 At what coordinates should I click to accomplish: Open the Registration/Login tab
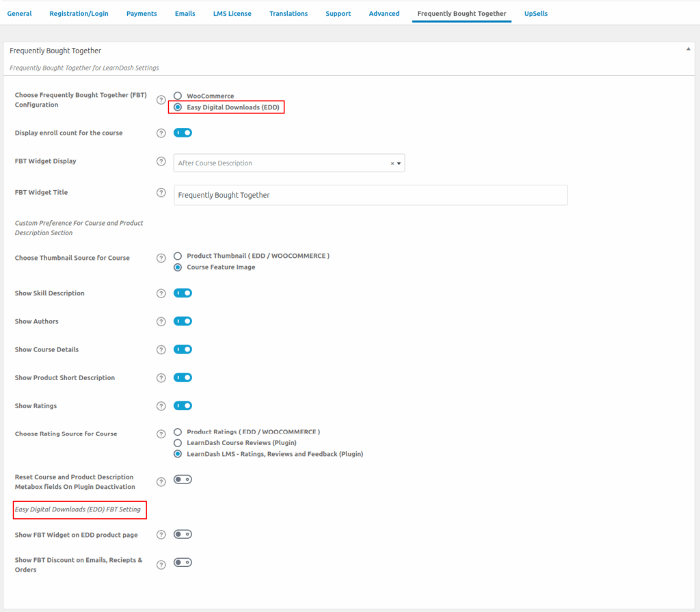79,14
